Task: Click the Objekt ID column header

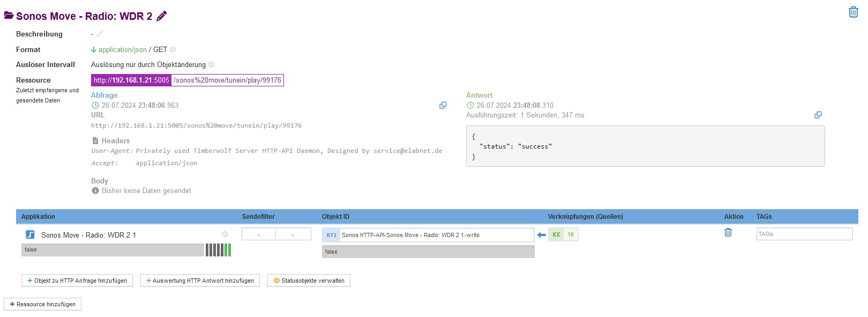Action: 335,217
